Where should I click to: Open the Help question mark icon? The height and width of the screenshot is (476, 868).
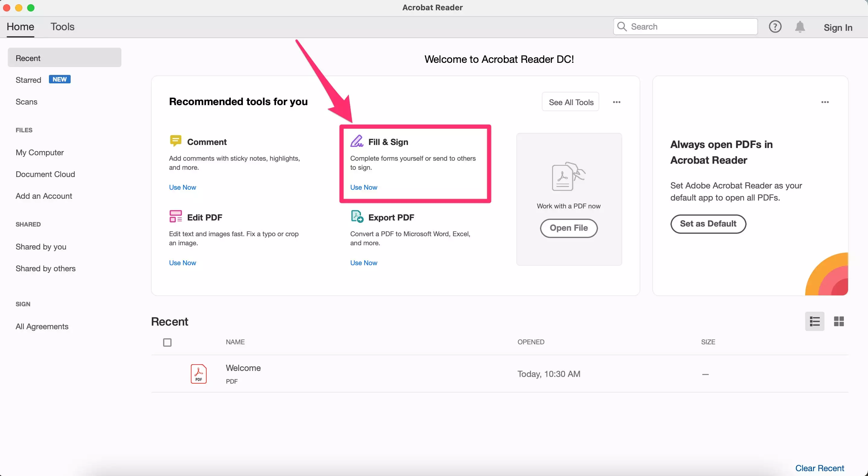[x=775, y=27]
